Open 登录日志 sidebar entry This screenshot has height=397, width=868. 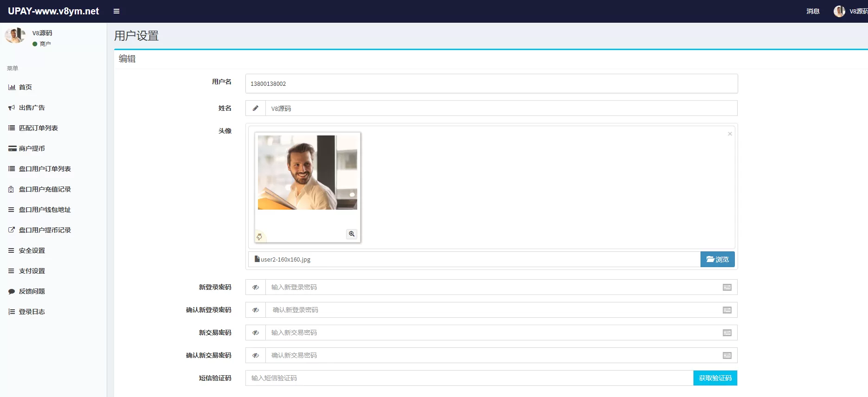click(x=32, y=312)
